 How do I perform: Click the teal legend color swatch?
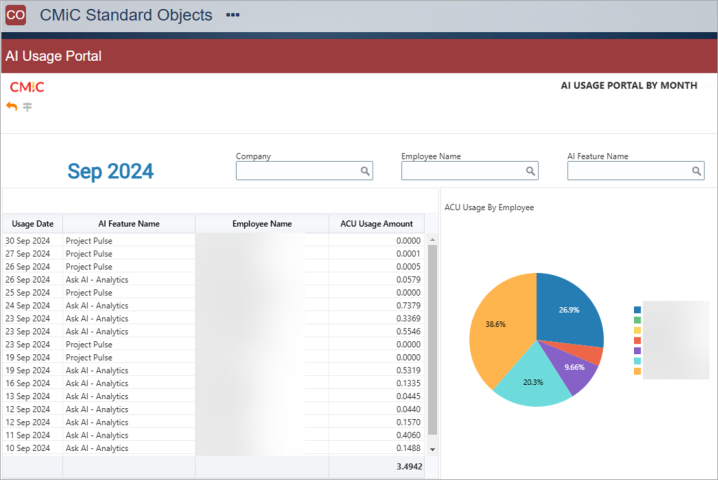coord(637,360)
